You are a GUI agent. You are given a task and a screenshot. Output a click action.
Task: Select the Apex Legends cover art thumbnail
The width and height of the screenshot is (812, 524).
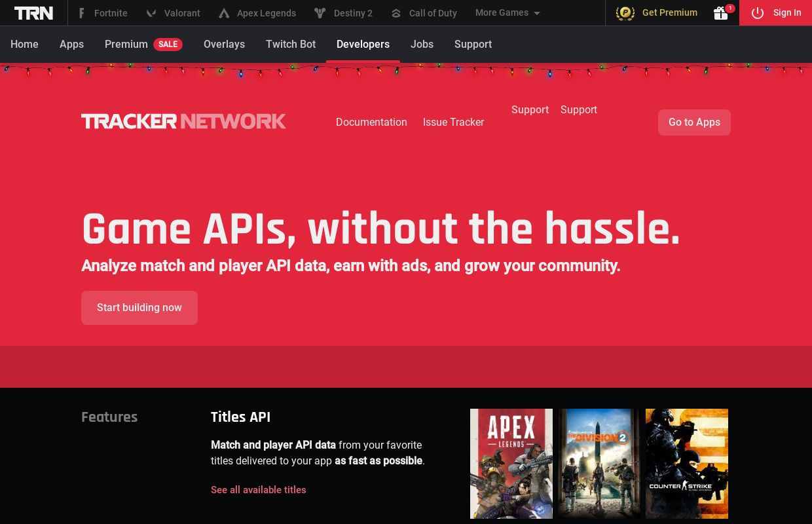[x=511, y=464]
